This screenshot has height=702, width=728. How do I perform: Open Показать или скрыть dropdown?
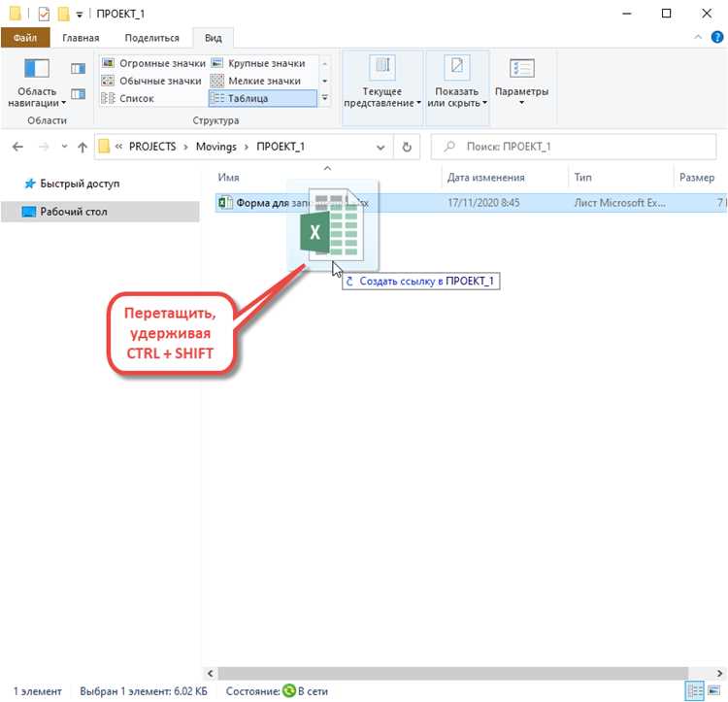coord(457,87)
